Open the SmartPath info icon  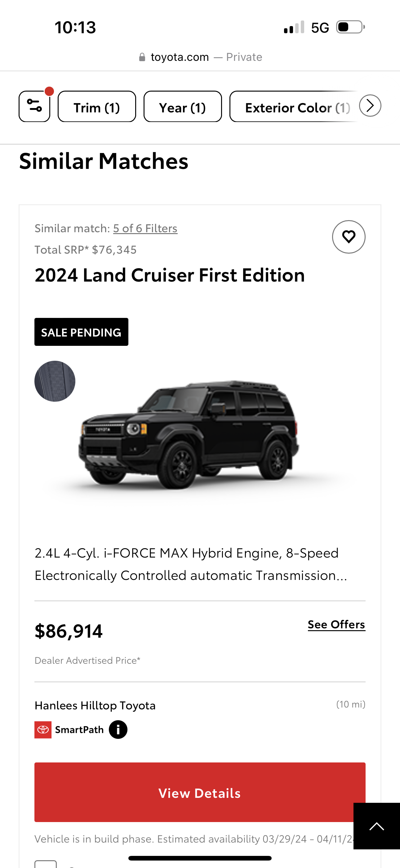point(118,730)
